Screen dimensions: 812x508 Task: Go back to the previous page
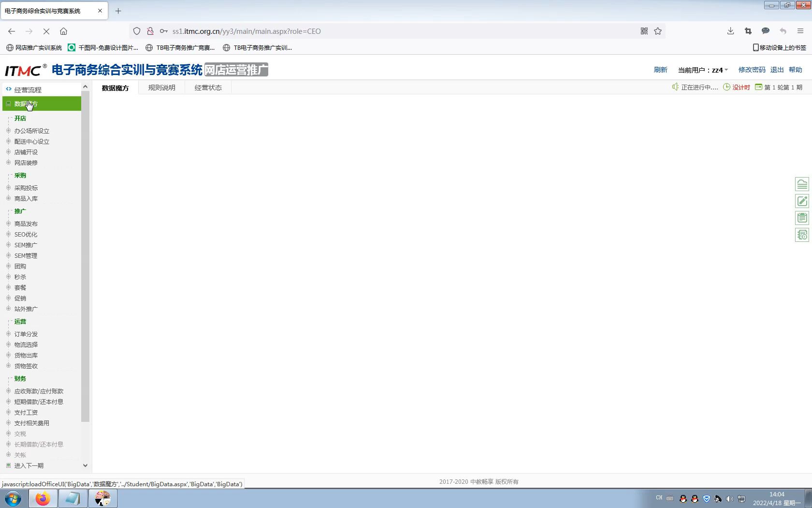tap(12, 31)
